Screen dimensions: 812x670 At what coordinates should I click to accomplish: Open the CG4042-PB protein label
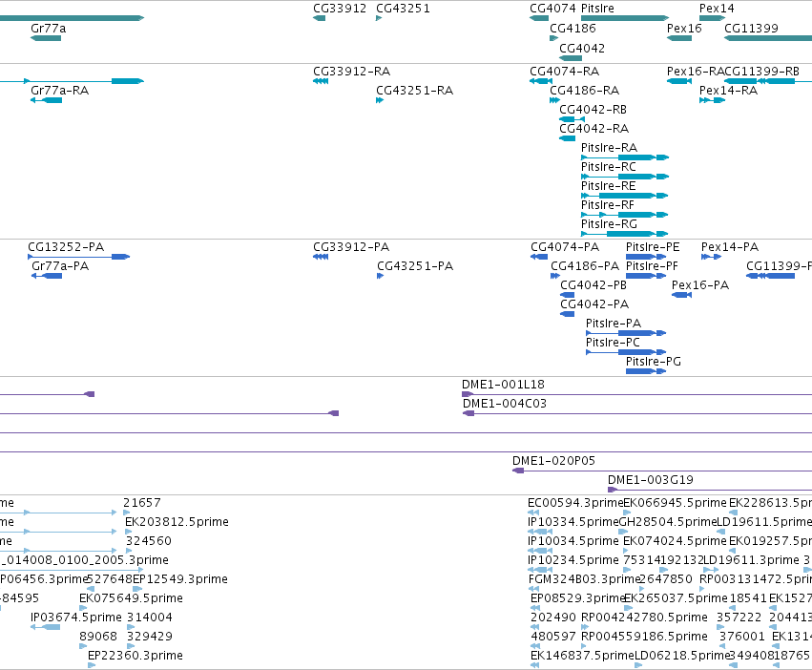tap(593, 285)
